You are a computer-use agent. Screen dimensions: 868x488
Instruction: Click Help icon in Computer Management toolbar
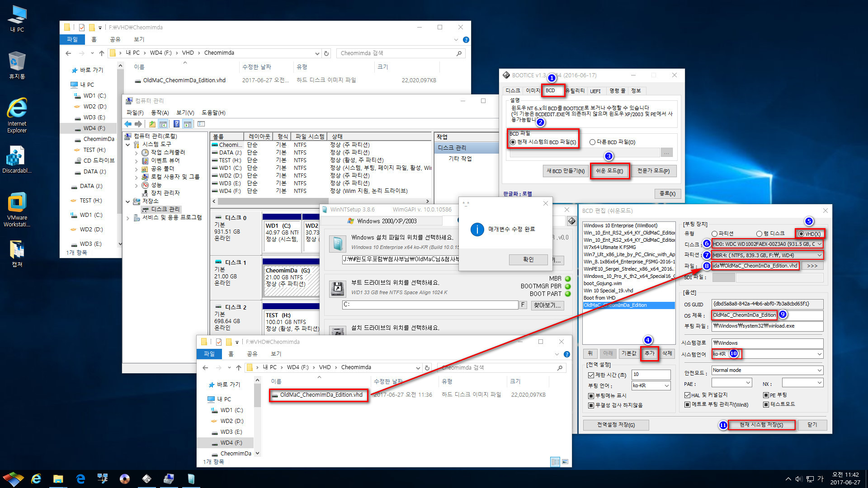[177, 124]
